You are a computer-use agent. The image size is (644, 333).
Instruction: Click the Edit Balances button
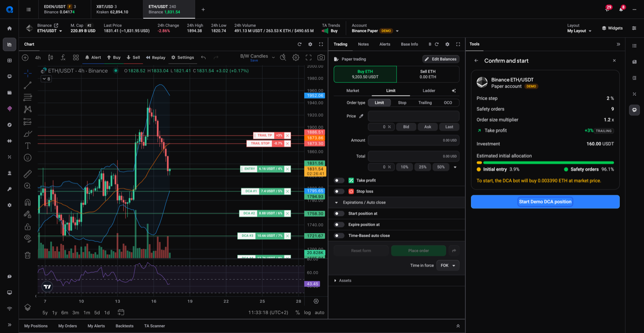click(x=441, y=59)
